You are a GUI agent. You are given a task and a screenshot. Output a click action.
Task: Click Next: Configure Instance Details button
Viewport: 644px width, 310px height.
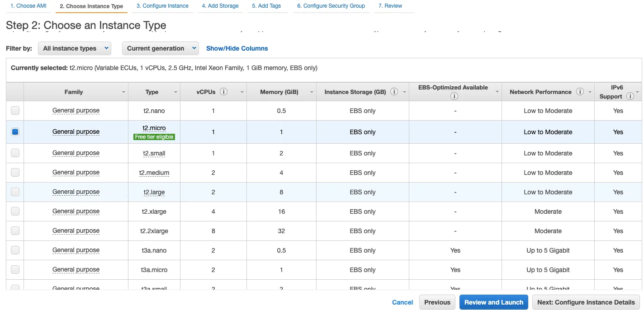[x=586, y=302]
